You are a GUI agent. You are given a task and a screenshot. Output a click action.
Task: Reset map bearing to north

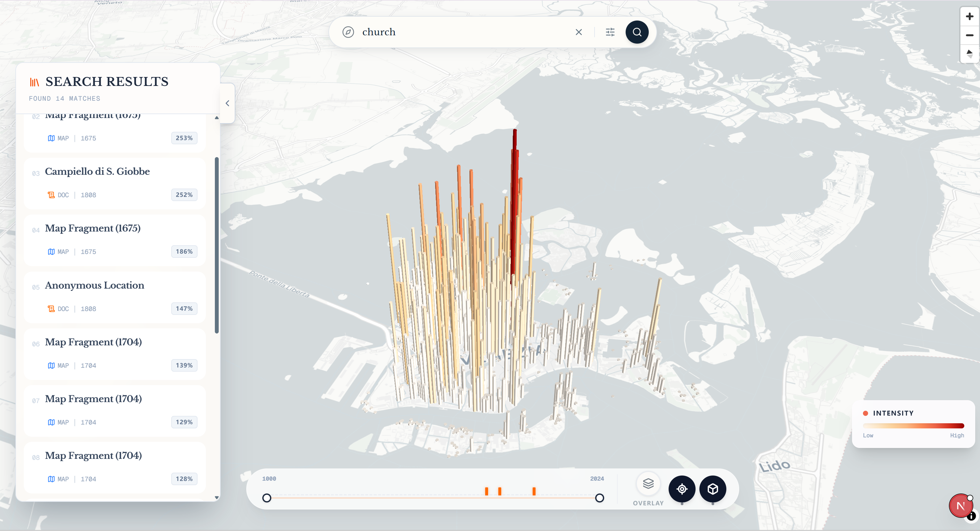(x=969, y=54)
